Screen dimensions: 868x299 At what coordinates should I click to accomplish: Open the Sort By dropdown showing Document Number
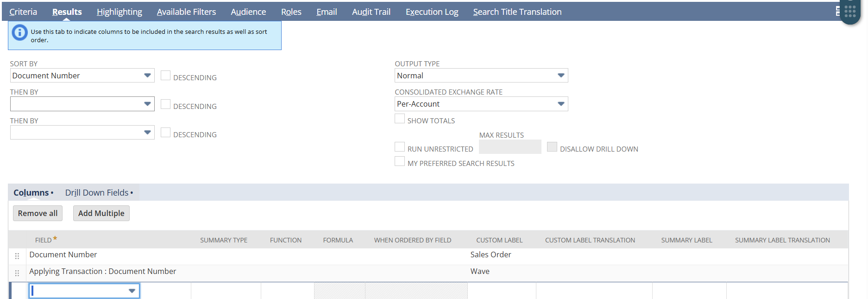(x=82, y=76)
